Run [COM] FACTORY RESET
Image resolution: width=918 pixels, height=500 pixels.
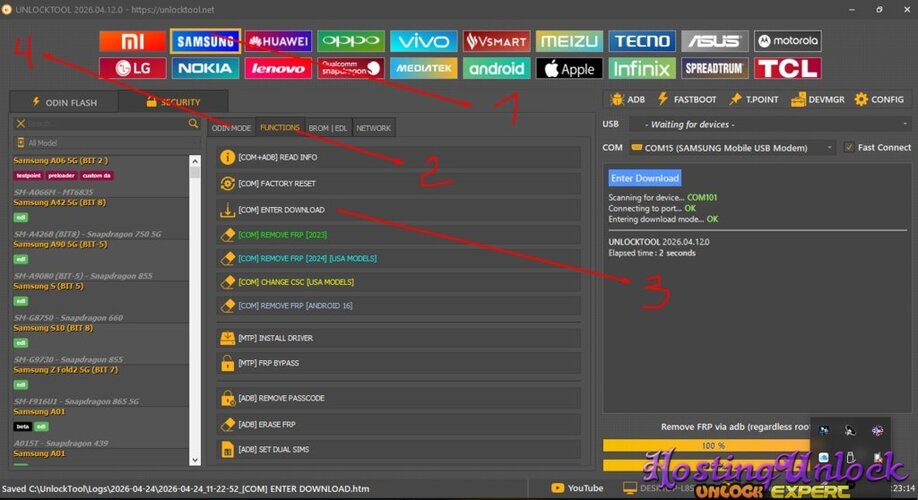pyautogui.click(x=399, y=183)
